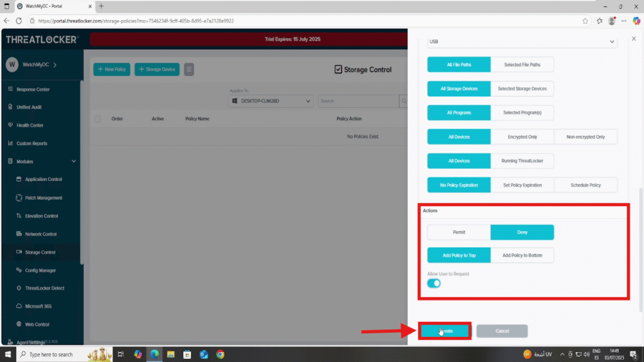The image size is (644, 362).
Task: Go back with browser back arrow
Action: [x=6, y=21]
